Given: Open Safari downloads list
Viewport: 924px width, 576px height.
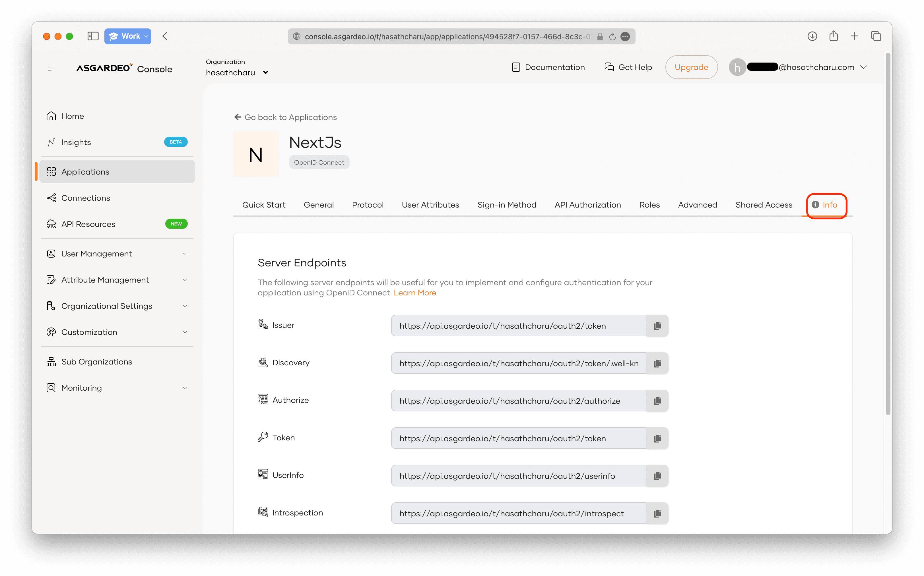Looking at the screenshot, I should (812, 36).
